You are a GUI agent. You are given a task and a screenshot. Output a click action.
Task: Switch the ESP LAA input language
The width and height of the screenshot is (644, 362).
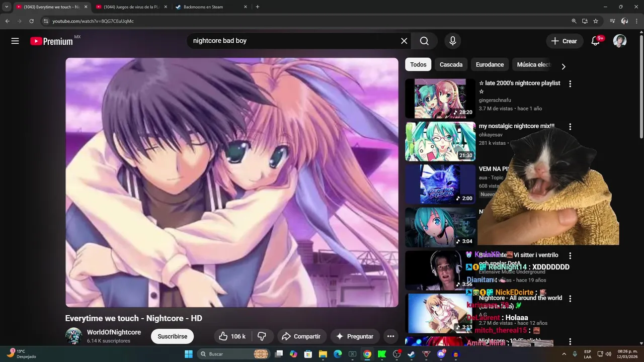coord(588,354)
